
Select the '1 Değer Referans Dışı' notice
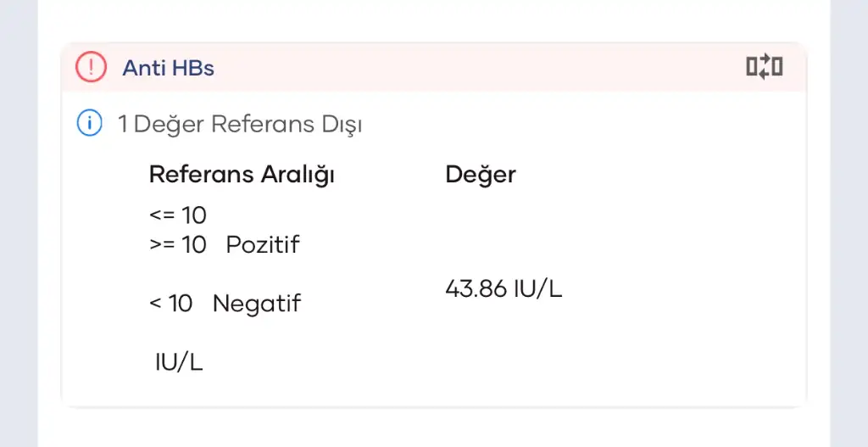click(240, 125)
